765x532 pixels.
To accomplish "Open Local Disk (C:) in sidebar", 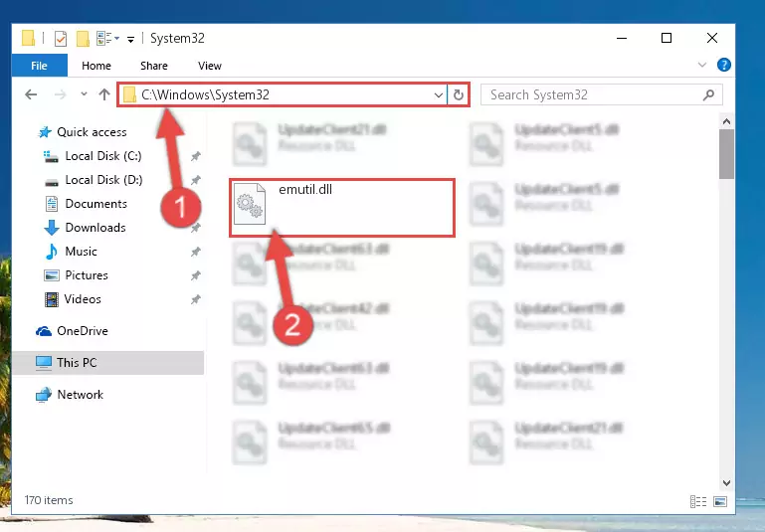I will 103,156.
